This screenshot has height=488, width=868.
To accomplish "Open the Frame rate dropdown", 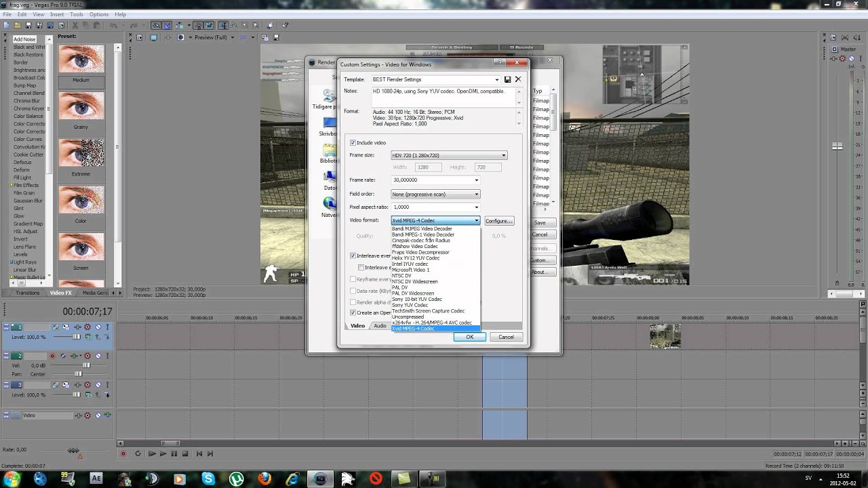I will (477, 180).
